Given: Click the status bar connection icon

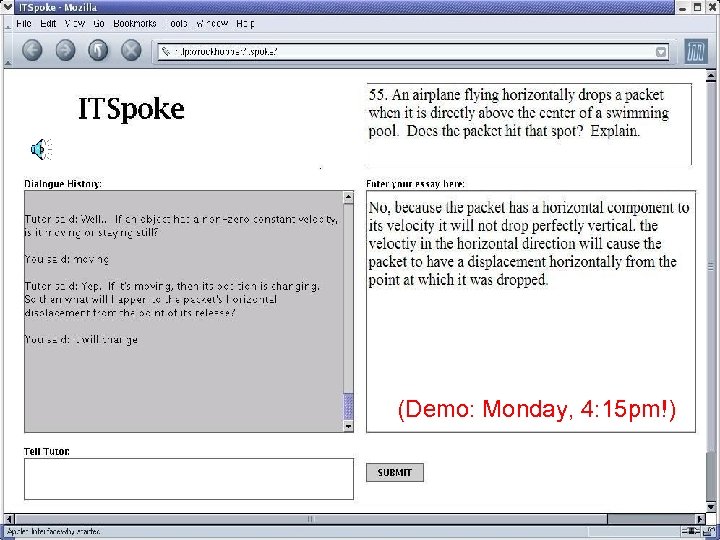Looking at the screenshot, I should click(x=691, y=532).
